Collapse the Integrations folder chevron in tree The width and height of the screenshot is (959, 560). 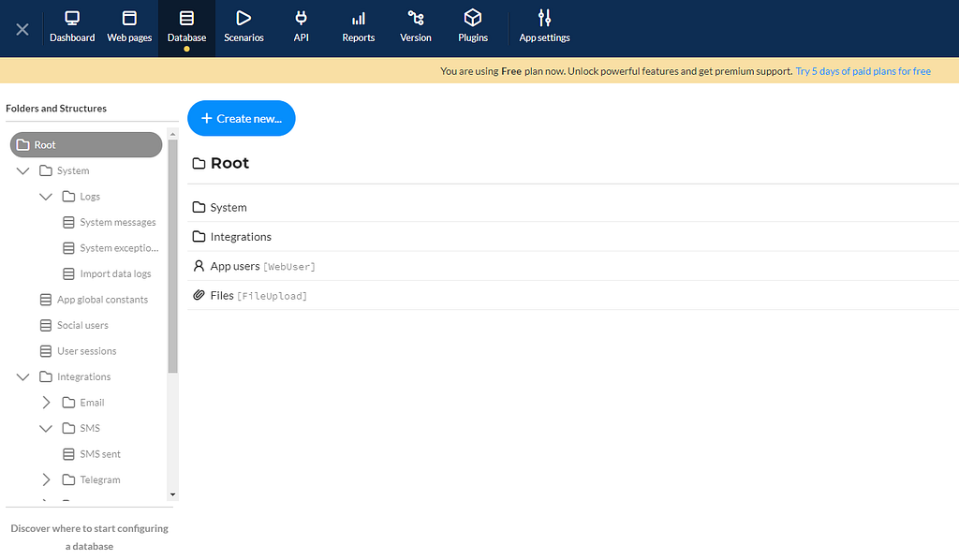tap(22, 376)
